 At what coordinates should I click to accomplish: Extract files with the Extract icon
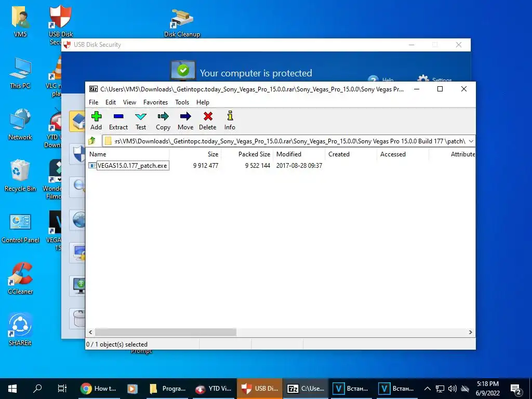point(118,121)
